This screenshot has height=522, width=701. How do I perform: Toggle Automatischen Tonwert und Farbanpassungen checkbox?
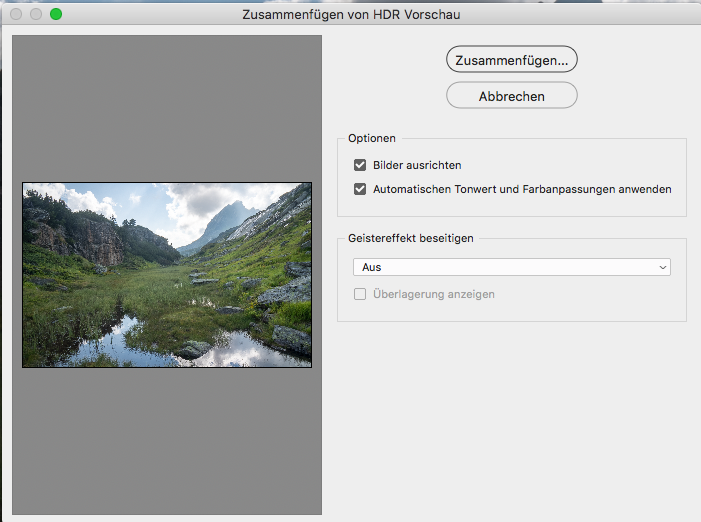[360, 189]
